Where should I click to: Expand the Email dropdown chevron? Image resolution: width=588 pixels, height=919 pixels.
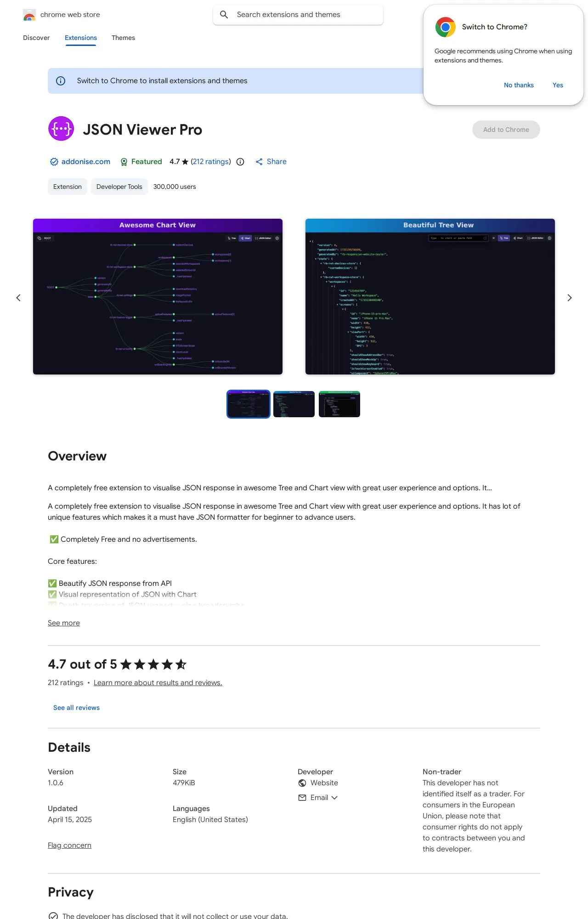tap(334, 798)
